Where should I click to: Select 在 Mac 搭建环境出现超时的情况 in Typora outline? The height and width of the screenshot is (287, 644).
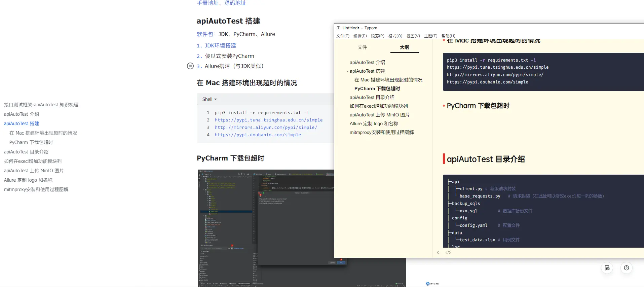[388, 80]
